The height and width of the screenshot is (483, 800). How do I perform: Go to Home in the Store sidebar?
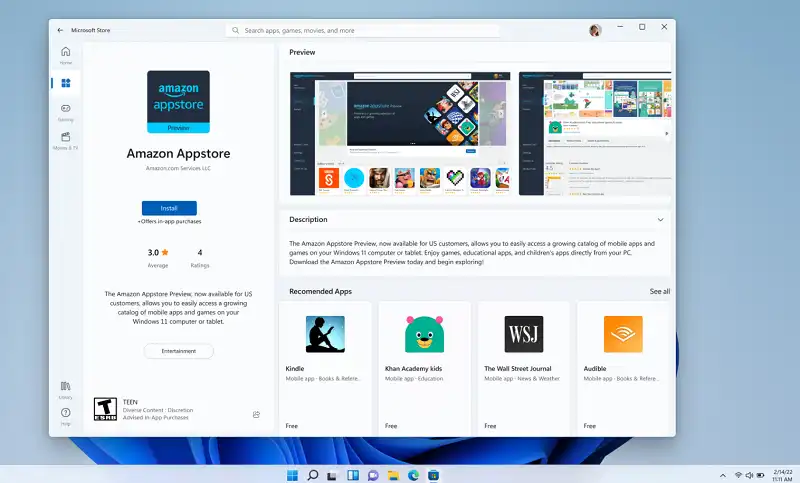tap(65, 54)
